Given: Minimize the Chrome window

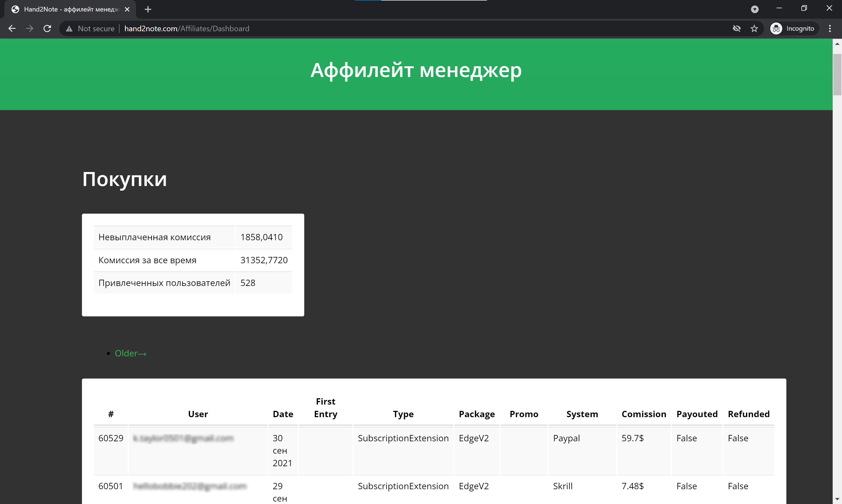Looking at the screenshot, I should [779, 8].
